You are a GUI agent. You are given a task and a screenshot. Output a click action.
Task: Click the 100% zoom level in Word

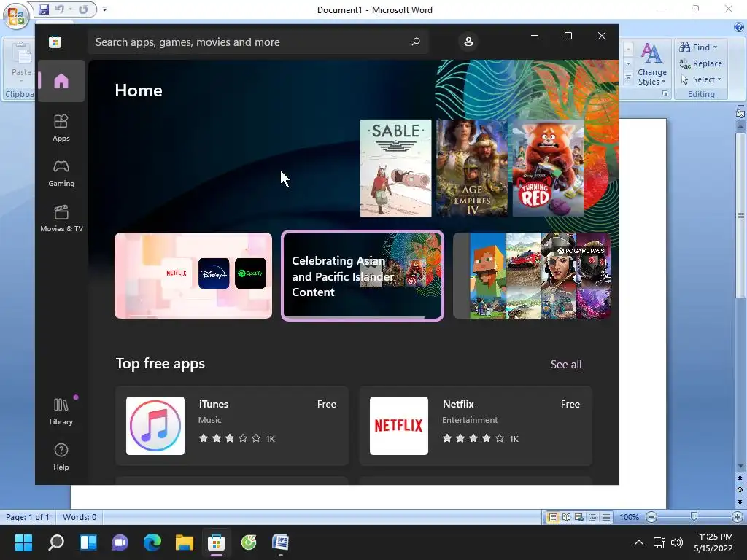[x=629, y=517]
